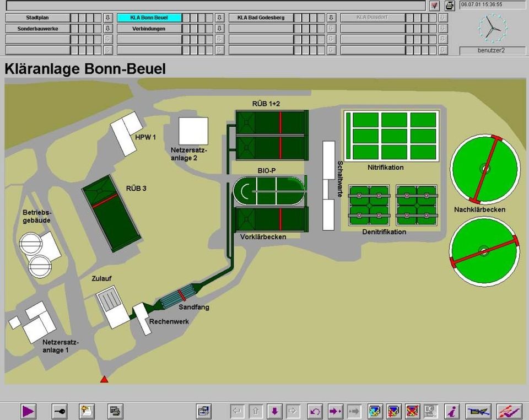Click the Kläranlage Bonn-Beuel heading
529x420 pixels.
[85, 69]
